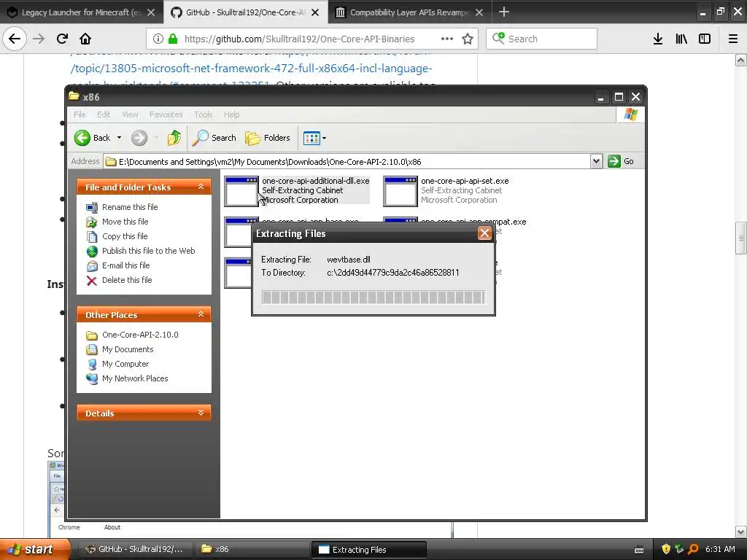The height and width of the screenshot is (560, 747).
Task: Click the Windows Start button
Action: (x=35, y=549)
